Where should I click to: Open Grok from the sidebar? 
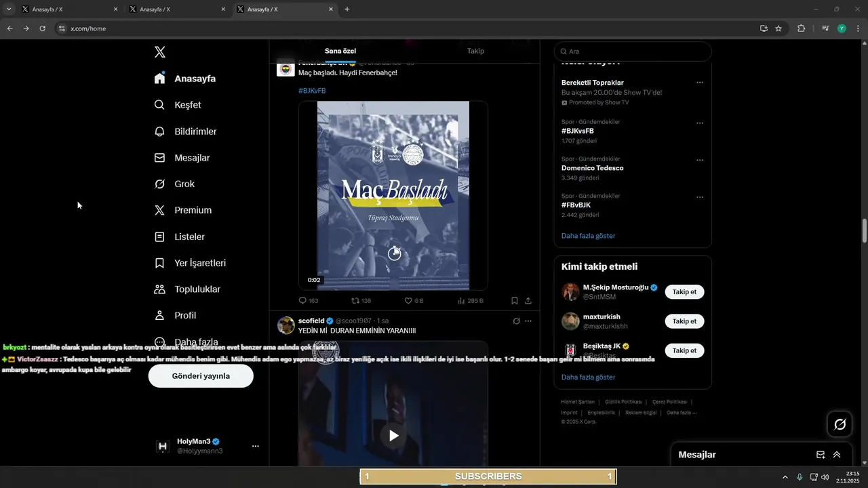tap(174, 184)
